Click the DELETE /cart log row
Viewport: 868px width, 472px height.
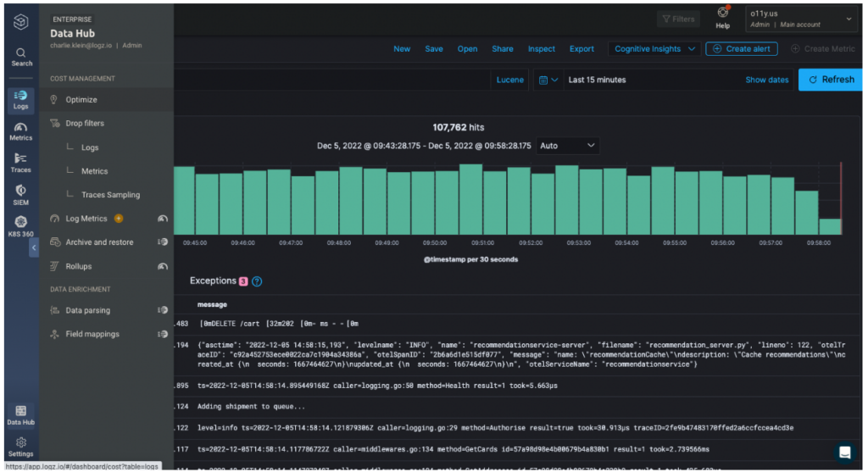[x=518, y=324]
